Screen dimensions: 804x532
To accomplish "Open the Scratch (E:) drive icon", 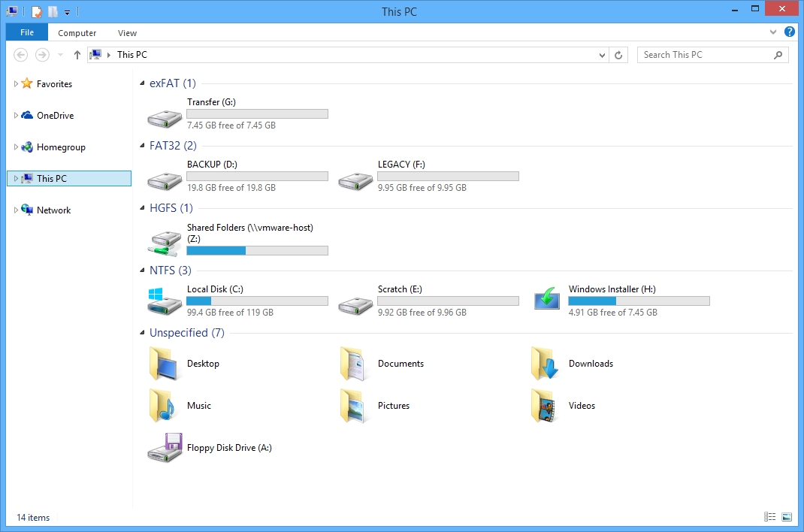I will (x=355, y=306).
